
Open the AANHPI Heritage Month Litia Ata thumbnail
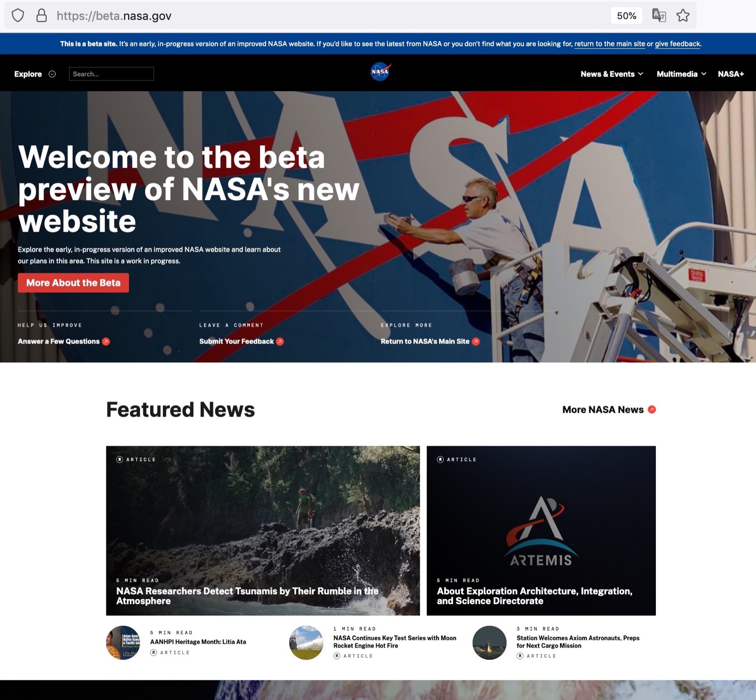[123, 642]
